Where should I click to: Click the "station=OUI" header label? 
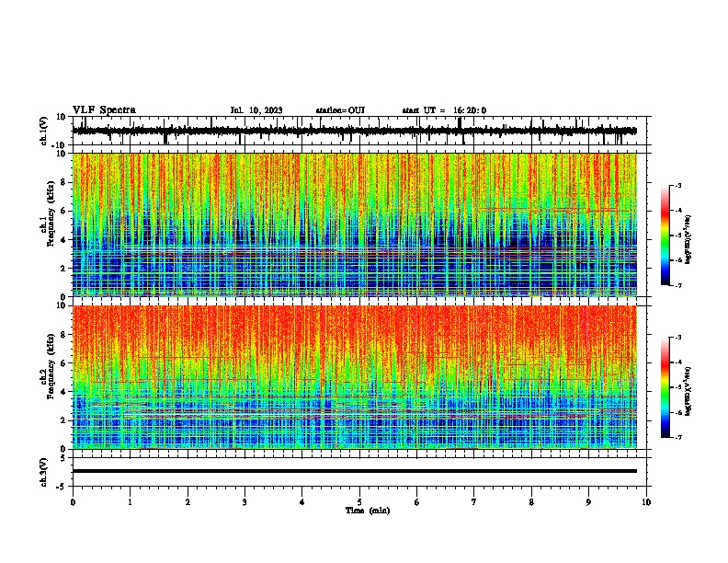[340, 110]
